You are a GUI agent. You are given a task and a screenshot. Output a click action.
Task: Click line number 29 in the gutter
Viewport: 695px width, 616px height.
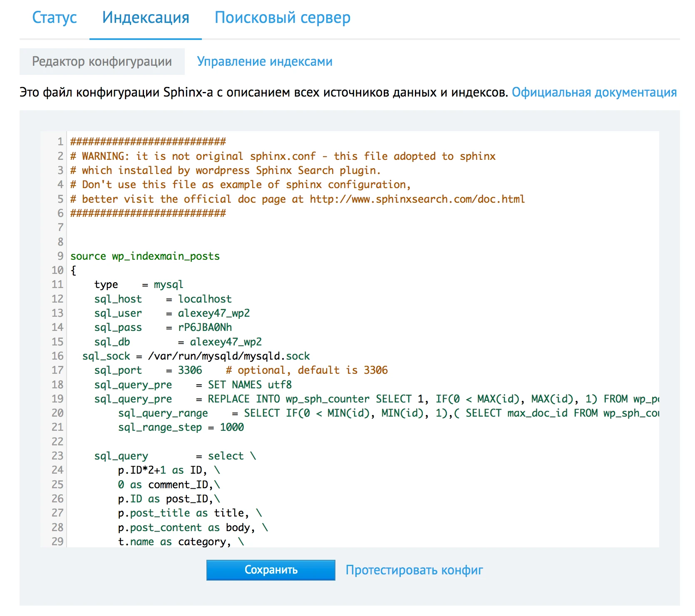[58, 541]
